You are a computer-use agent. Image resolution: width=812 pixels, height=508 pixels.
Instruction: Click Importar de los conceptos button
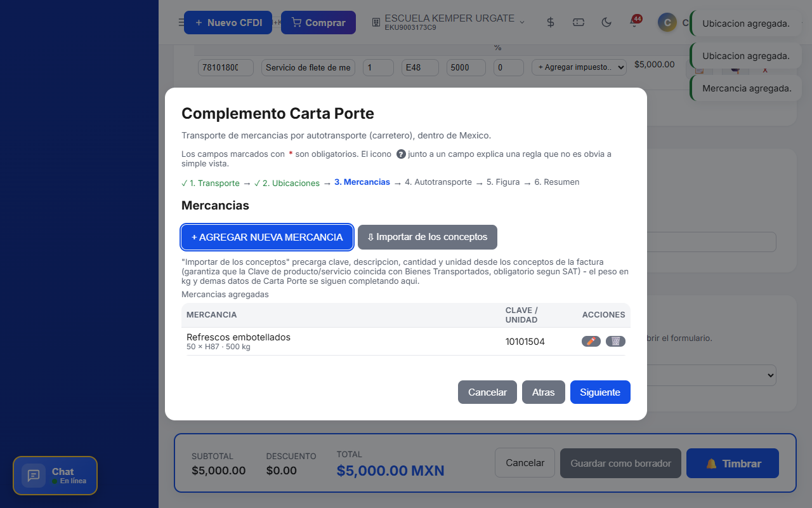point(428,237)
